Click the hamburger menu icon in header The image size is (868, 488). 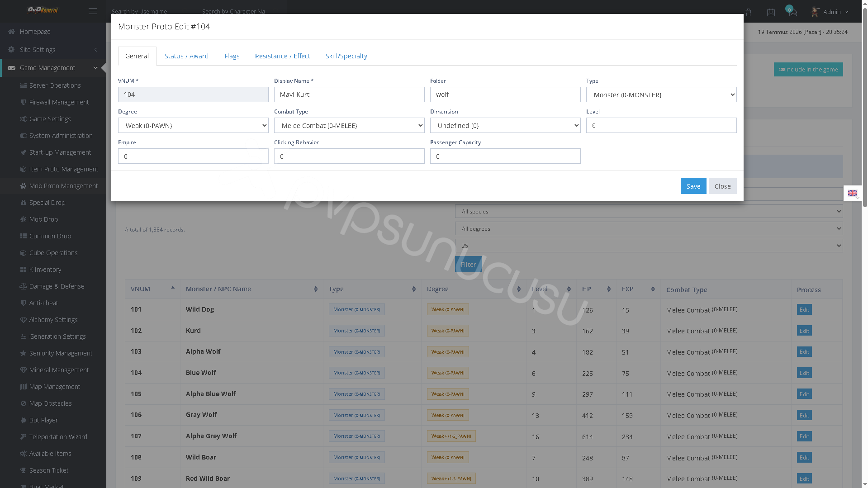pos(93,11)
